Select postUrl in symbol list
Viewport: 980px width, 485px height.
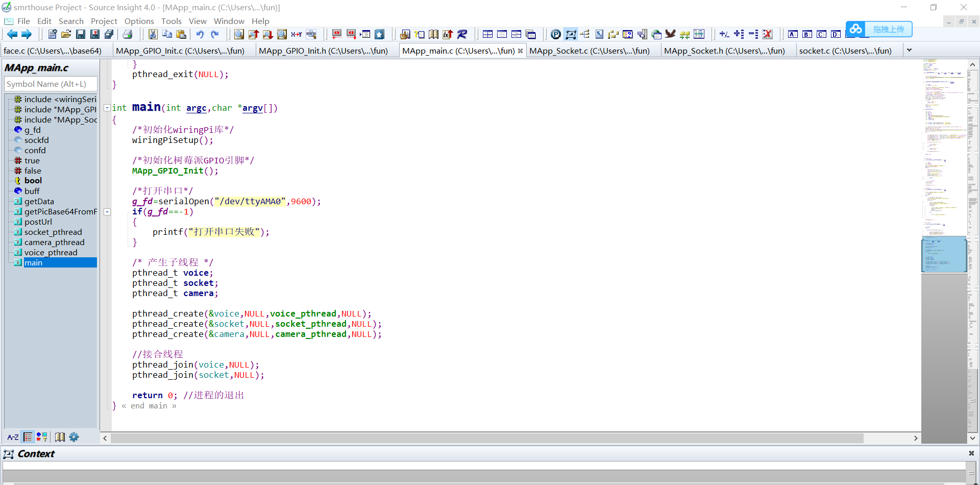[38, 222]
